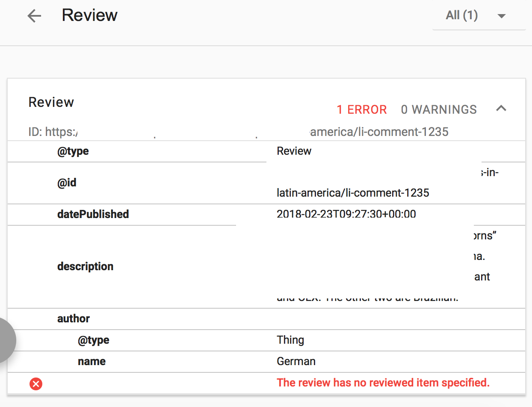Click the name German row
Image resolution: width=532 pixels, height=407 pixels.
coord(266,362)
